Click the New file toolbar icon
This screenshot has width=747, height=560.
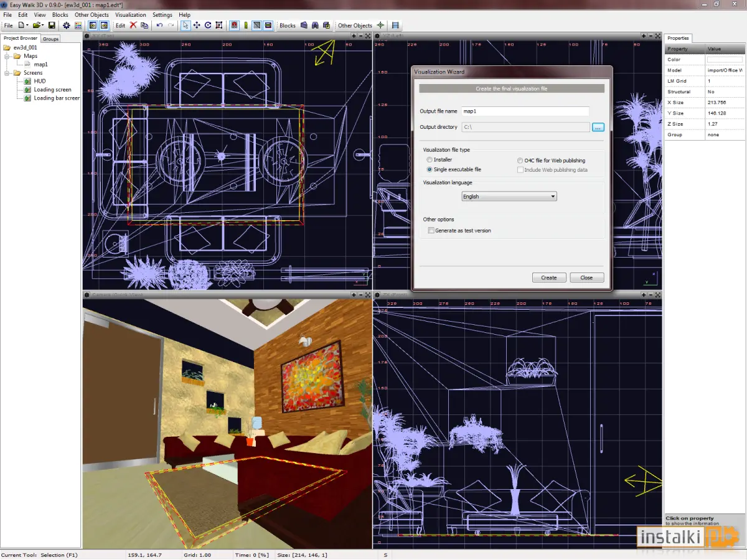(22, 26)
